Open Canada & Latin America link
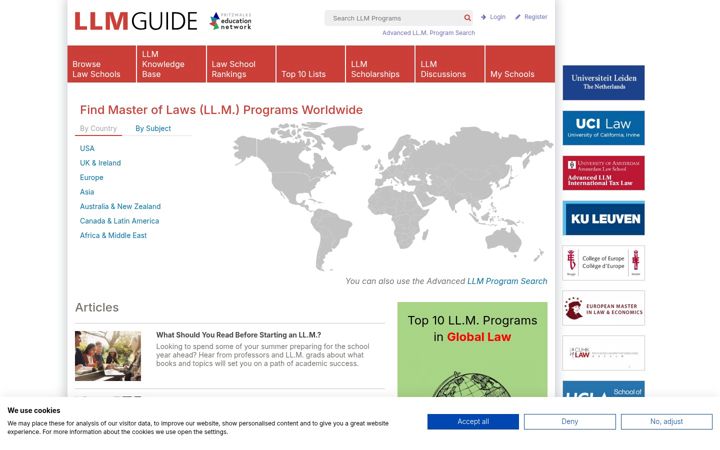720x450 pixels. coord(119,221)
